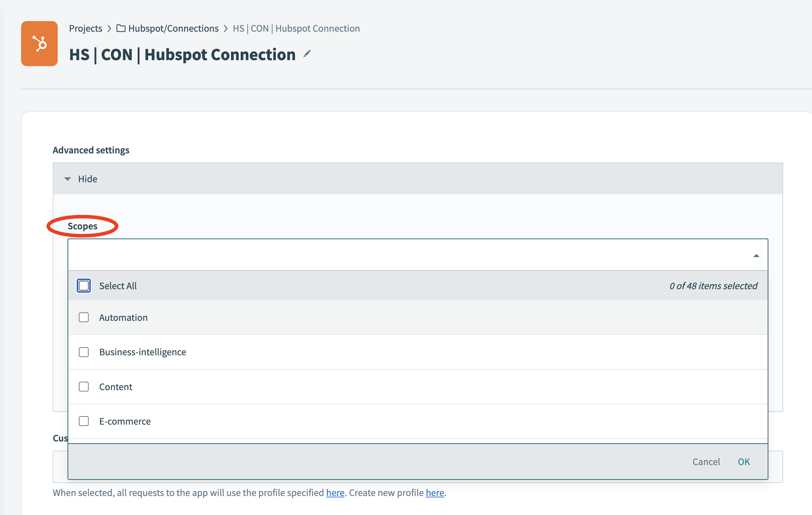This screenshot has height=515, width=812.
Task: Check the Select All checkbox
Action: pyautogui.click(x=84, y=286)
